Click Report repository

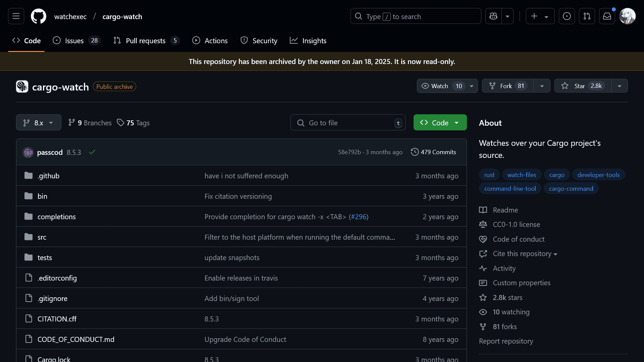point(506,341)
